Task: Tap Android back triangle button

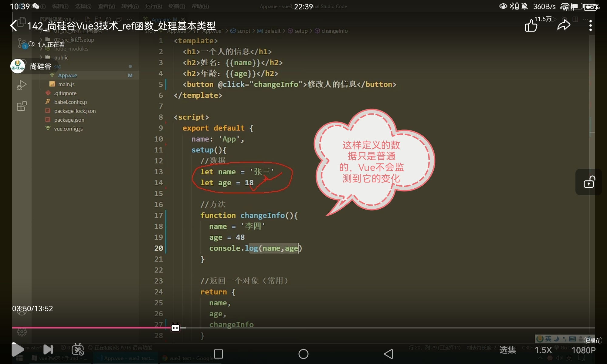Action: [x=388, y=354]
